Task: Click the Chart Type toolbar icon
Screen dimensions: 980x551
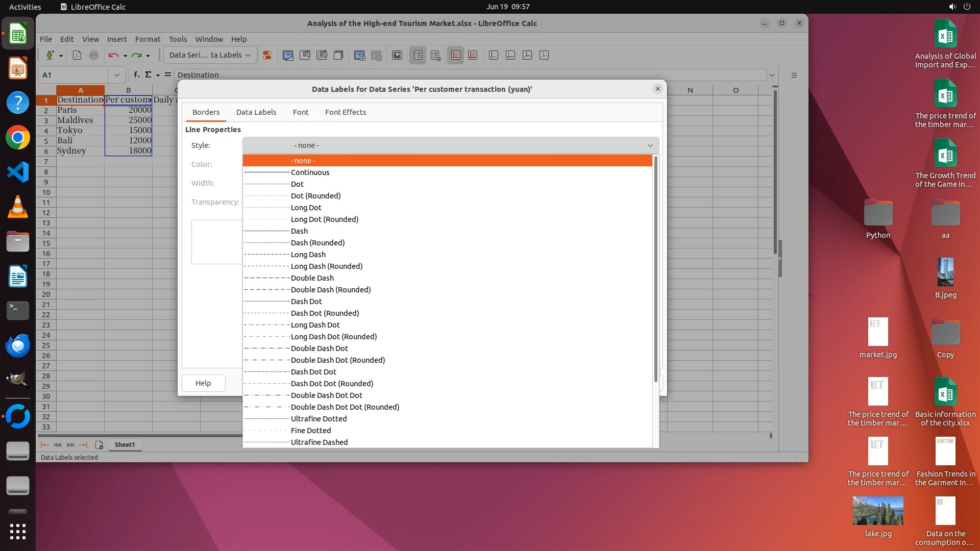Action: [288, 55]
